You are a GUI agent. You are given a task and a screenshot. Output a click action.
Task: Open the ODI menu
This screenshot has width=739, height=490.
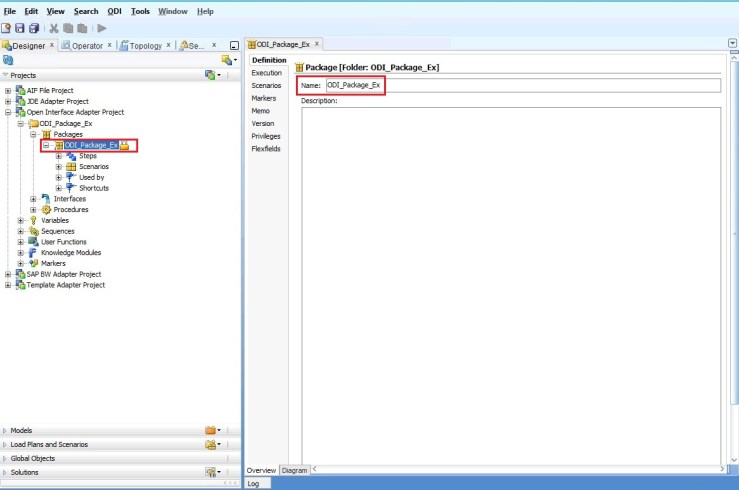click(114, 11)
